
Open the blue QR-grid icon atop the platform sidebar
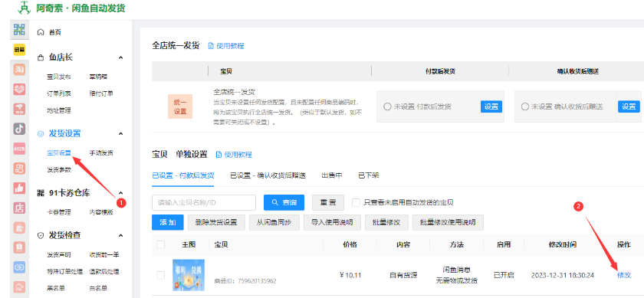pyautogui.click(x=19, y=30)
